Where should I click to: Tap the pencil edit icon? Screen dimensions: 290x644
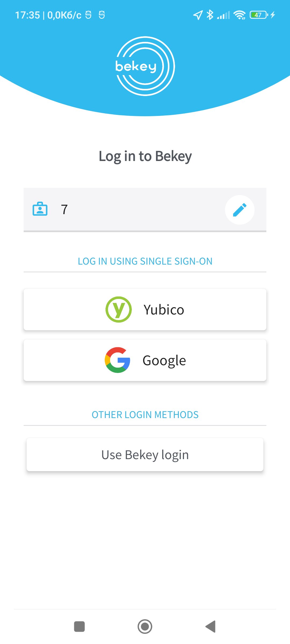pyautogui.click(x=240, y=210)
